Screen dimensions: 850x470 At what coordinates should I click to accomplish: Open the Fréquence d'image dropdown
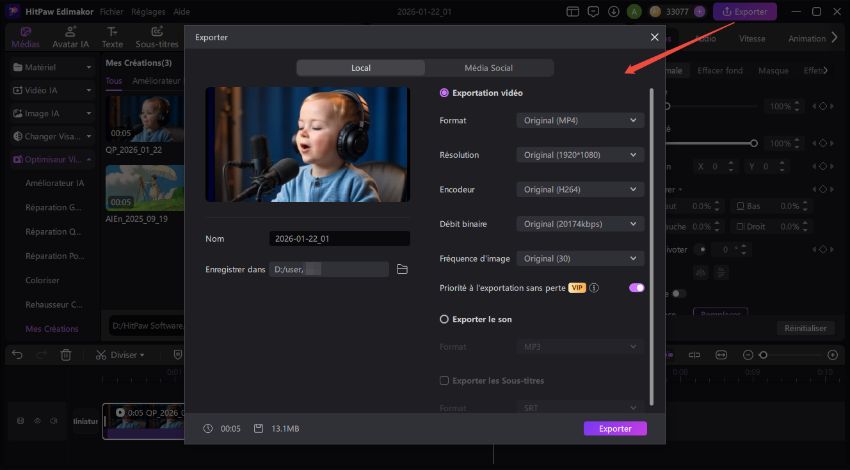[x=580, y=259]
